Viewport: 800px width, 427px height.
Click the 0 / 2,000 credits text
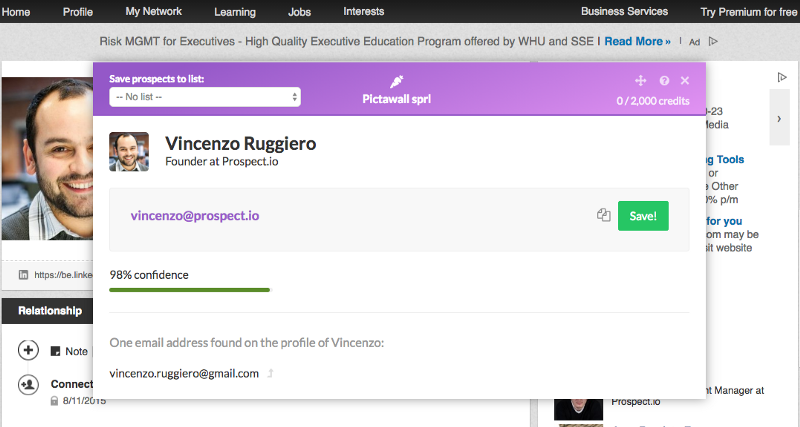[653, 101]
